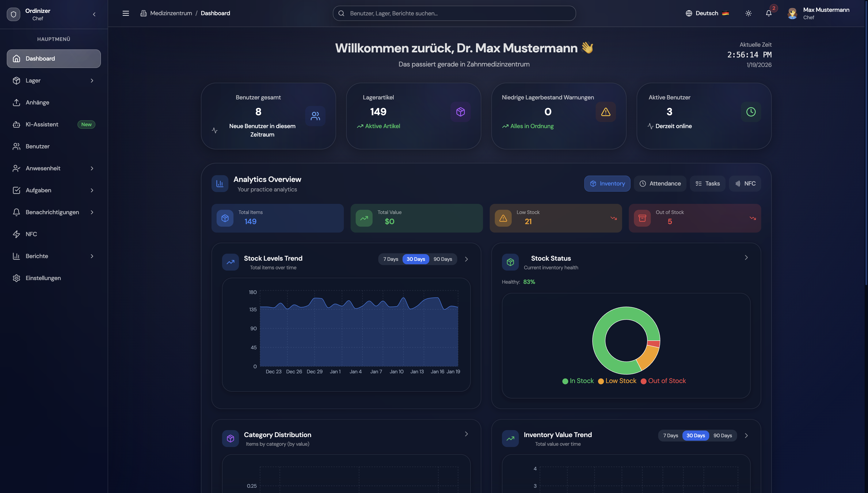Toggle the Low Stock legend swatch
The width and height of the screenshot is (868, 493).
tap(601, 381)
